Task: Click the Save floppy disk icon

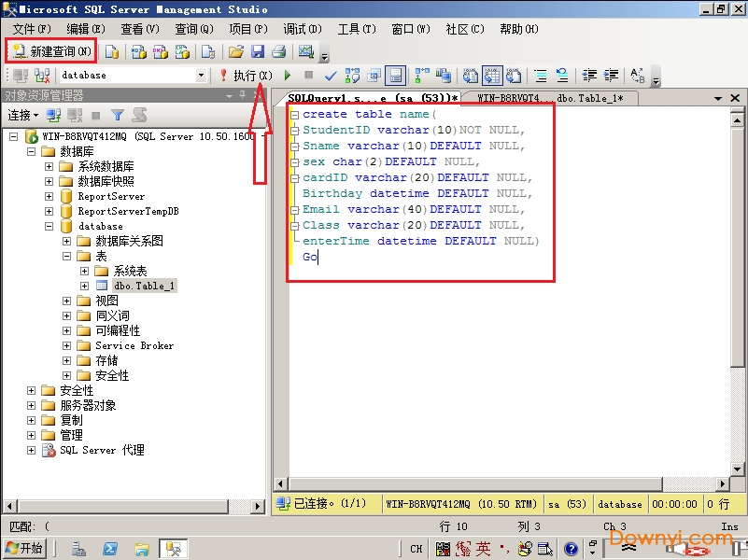Action: click(258, 51)
